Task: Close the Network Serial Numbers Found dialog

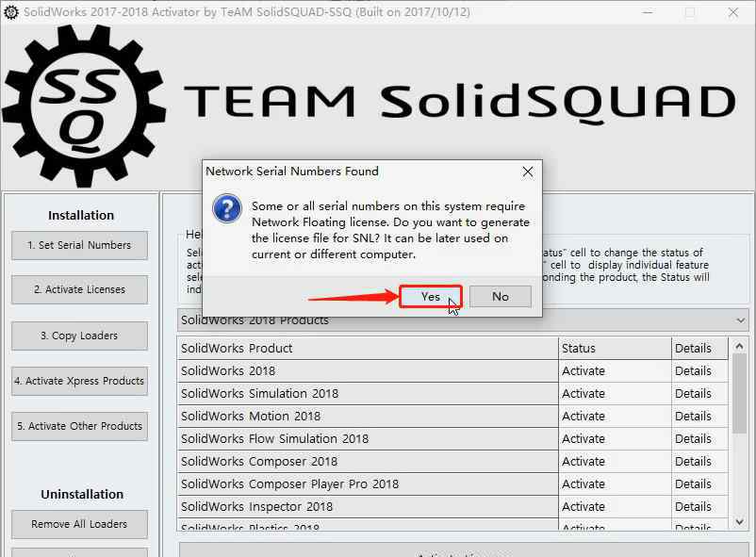Action: point(528,172)
